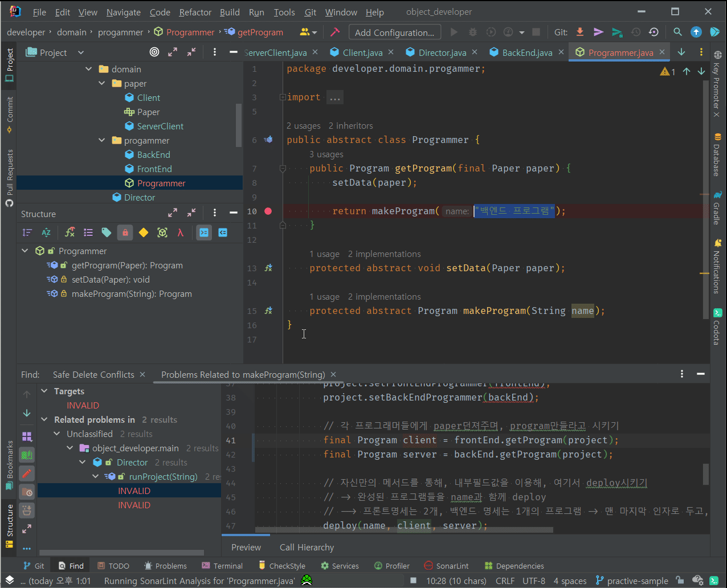Screen dimensions: 727x588
Task: Click the Git update project arrow icon
Action: [x=580, y=32]
